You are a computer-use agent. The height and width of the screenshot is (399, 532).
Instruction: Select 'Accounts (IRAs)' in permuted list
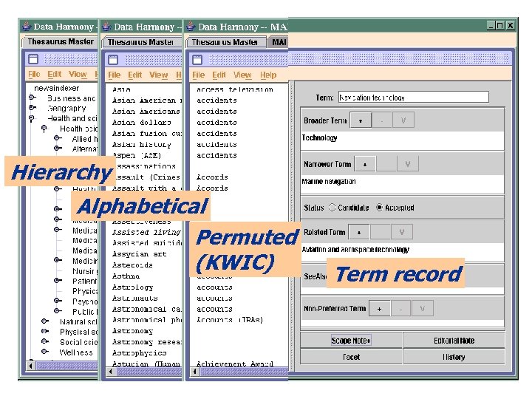230,320
